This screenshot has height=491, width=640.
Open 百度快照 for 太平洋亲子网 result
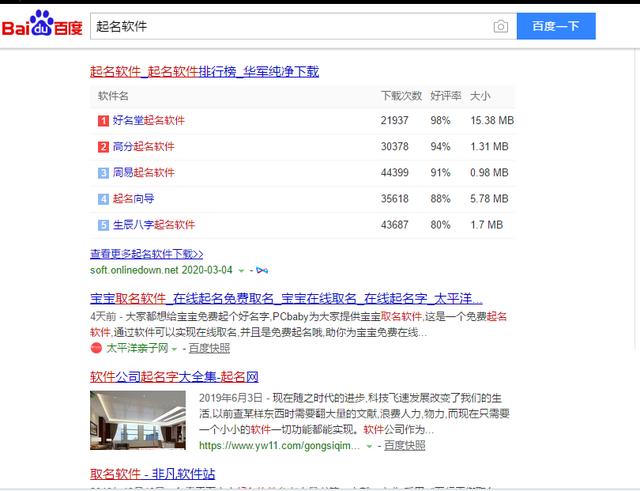(209, 348)
